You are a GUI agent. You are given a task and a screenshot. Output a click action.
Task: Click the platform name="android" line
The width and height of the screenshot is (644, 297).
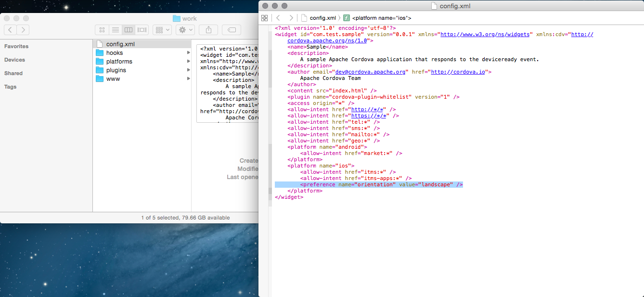(327, 147)
